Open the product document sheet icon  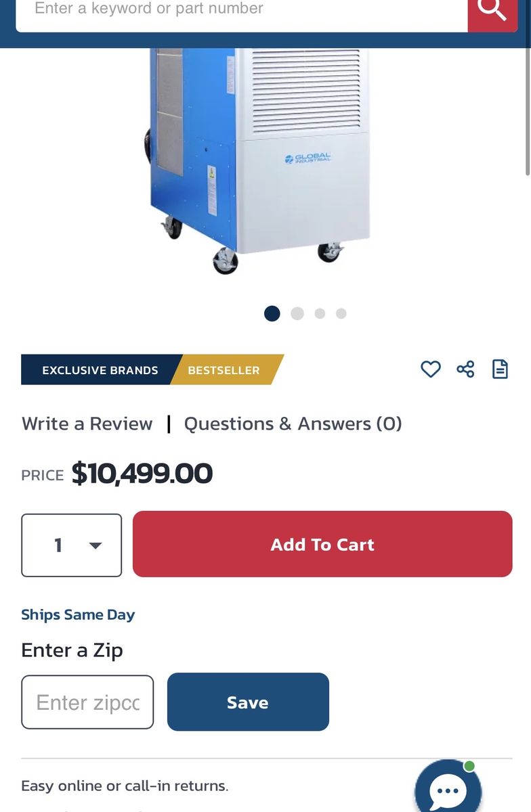click(x=500, y=369)
